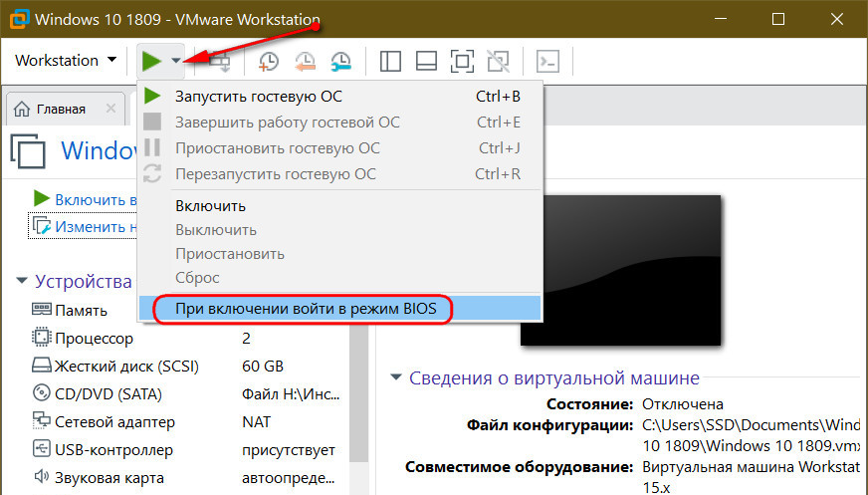Maximize the VMware Workstation window
This screenshot has height=495, width=868.
[778, 19]
